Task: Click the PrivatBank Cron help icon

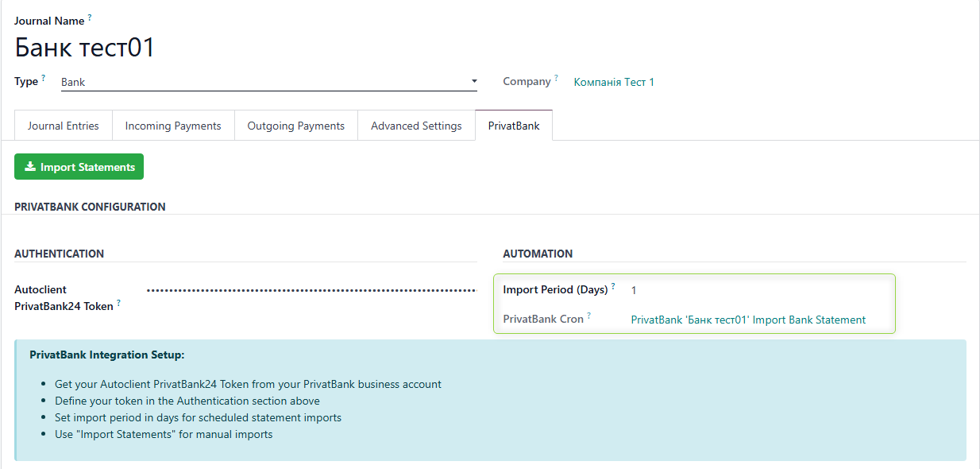Action: click(x=590, y=314)
